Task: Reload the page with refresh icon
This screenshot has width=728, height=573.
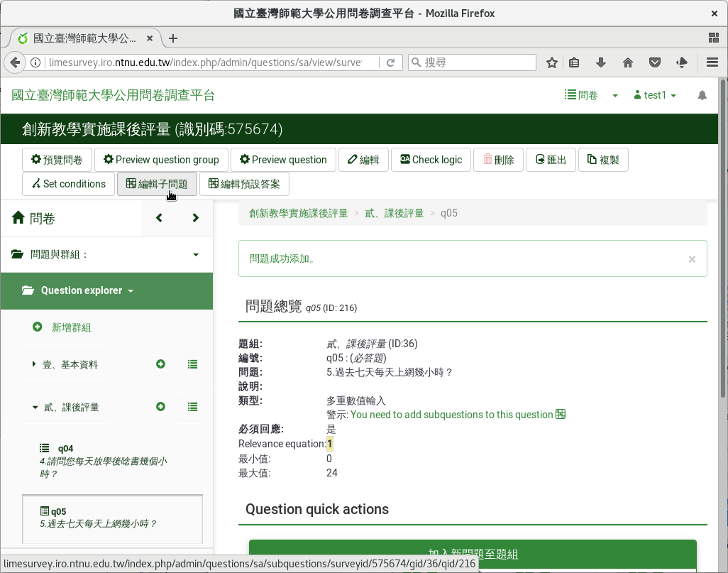Action: click(x=391, y=62)
